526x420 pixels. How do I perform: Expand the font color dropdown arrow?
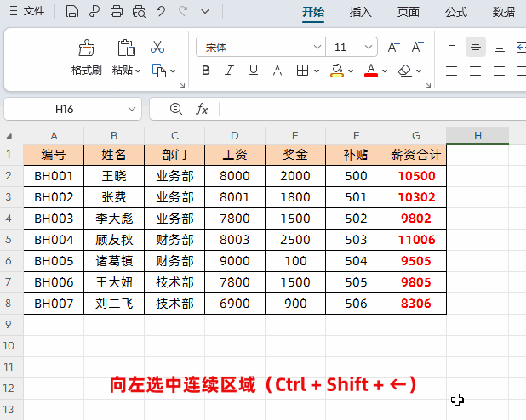pos(385,71)
